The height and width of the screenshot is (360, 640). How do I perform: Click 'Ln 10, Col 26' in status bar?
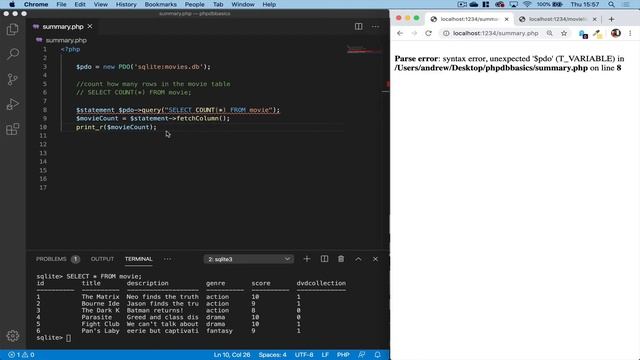(232, 355)
